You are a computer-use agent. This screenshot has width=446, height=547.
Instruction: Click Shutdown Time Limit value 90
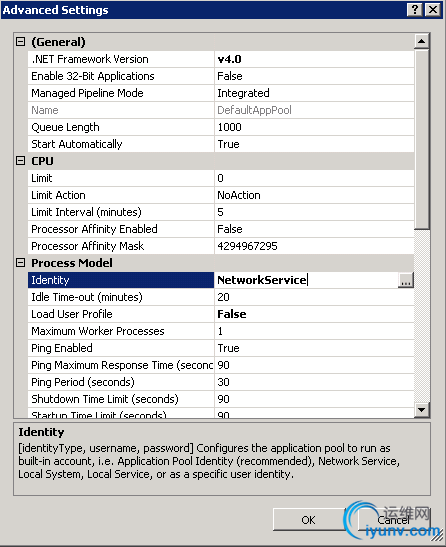click(x=223, y=399)
